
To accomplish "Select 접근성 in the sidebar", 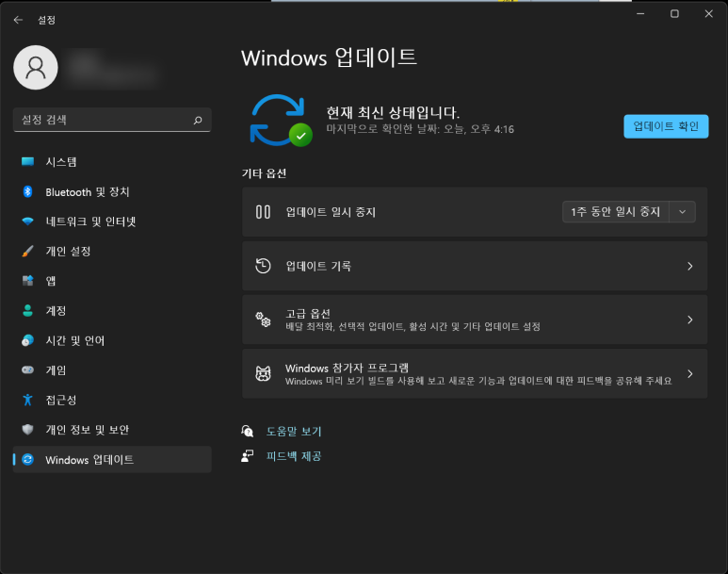I will point(112,400).
